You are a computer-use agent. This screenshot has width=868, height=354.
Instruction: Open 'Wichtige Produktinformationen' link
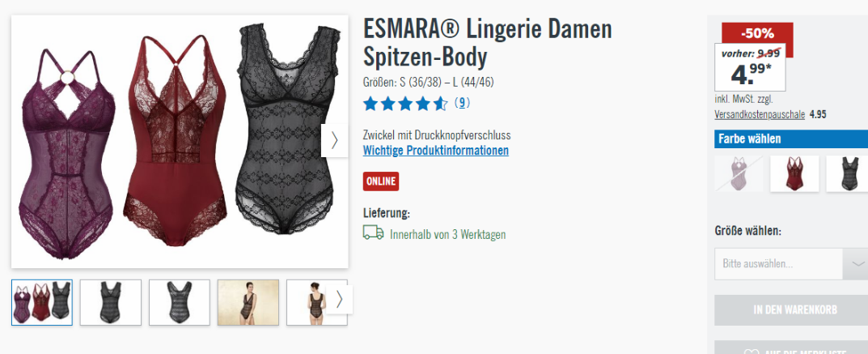(436, 150)
